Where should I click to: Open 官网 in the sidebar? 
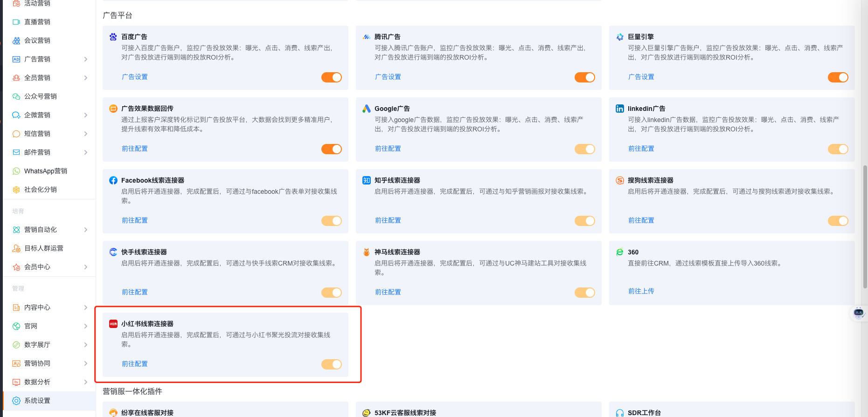coord(49,326)
